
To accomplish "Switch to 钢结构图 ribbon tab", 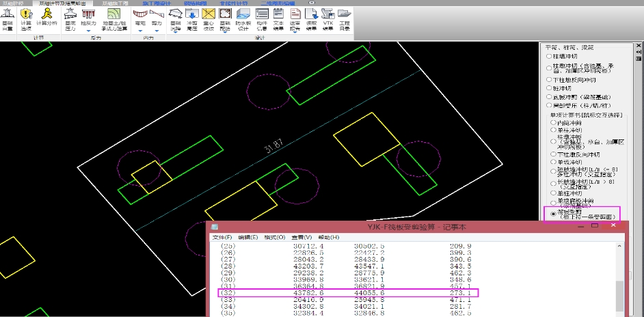I will 196,3.
